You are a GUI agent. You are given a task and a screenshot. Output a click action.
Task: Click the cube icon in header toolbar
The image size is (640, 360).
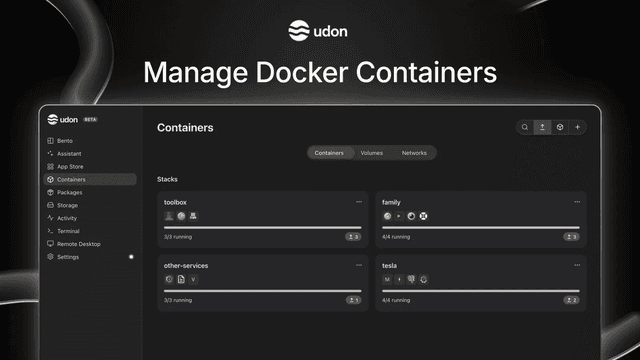[x=560, y=127]
